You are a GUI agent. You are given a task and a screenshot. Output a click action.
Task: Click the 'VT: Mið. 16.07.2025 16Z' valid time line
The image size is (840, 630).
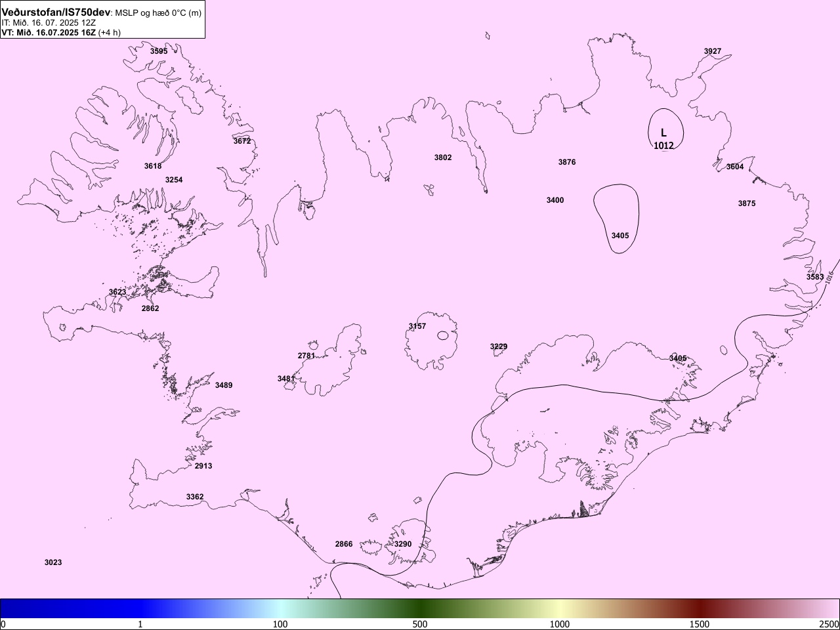(49, 32)
